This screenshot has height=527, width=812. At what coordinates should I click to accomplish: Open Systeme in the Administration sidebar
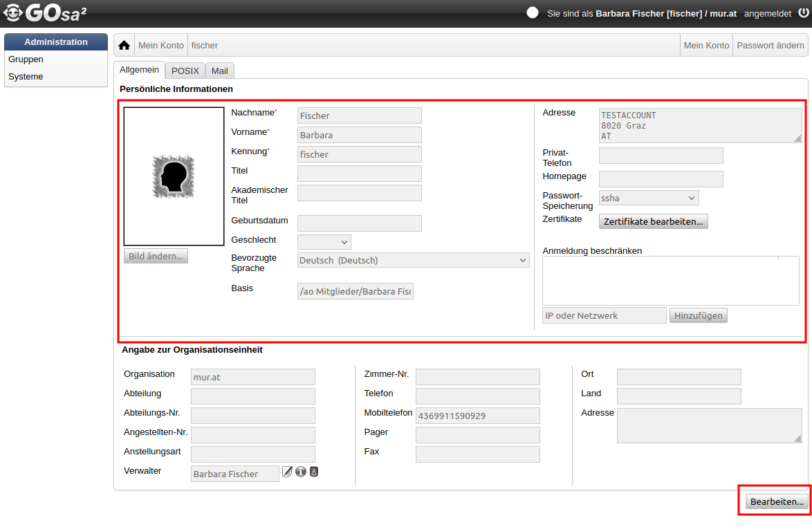click(26, 77)
